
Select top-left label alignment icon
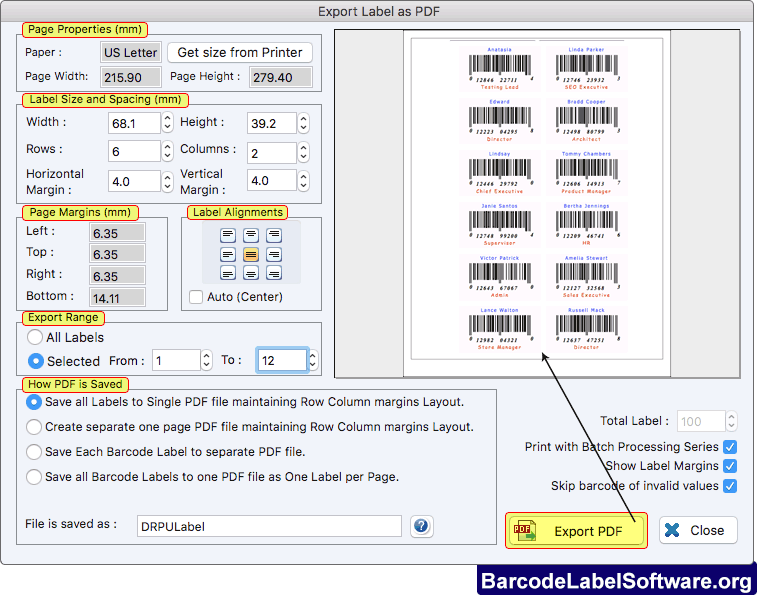click(x=228, y=235)
